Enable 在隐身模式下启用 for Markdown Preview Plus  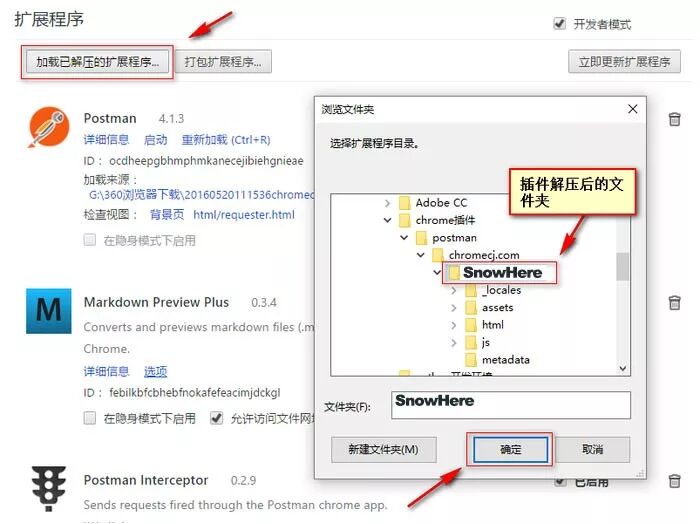click(90, 418)
